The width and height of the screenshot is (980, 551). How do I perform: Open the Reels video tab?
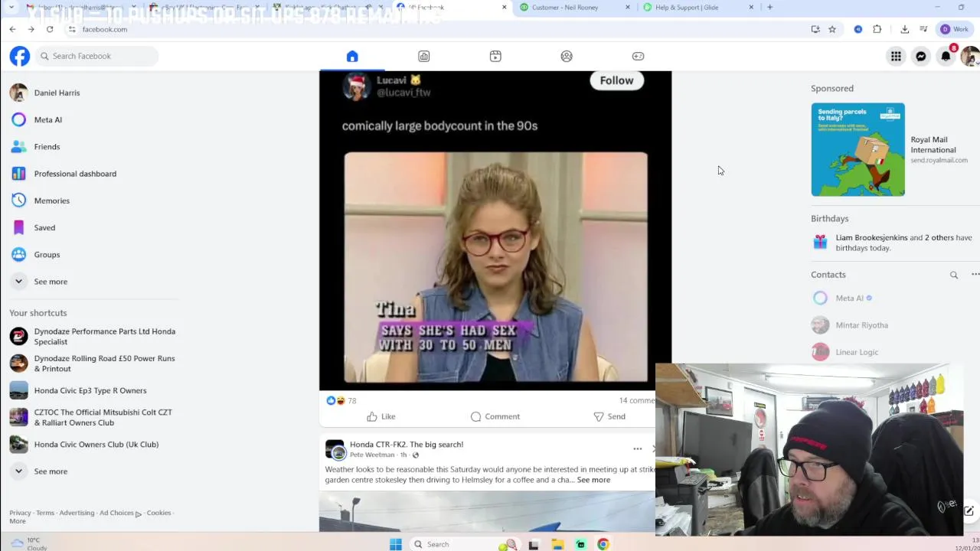[495, 56]
